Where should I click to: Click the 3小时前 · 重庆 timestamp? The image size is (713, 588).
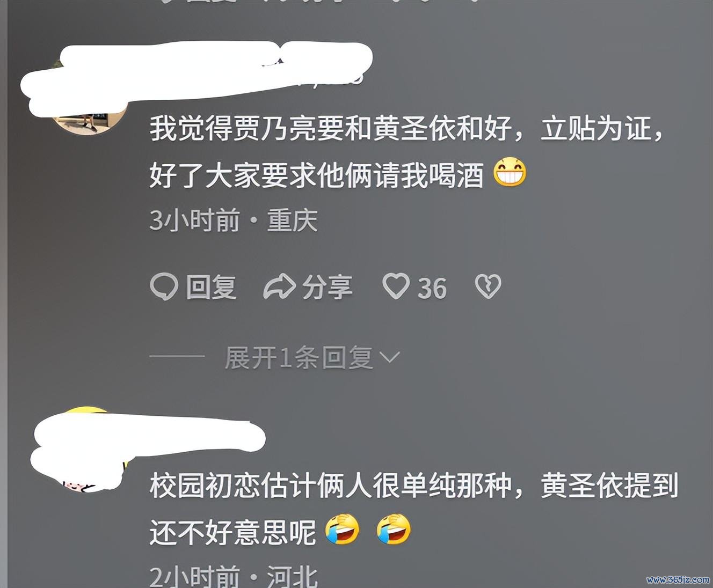click(x=234, y=220)
